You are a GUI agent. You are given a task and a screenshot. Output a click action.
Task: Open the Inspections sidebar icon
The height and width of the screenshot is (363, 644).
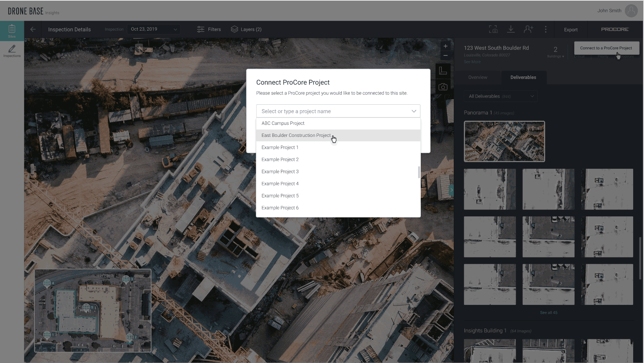tap(12, 51)
